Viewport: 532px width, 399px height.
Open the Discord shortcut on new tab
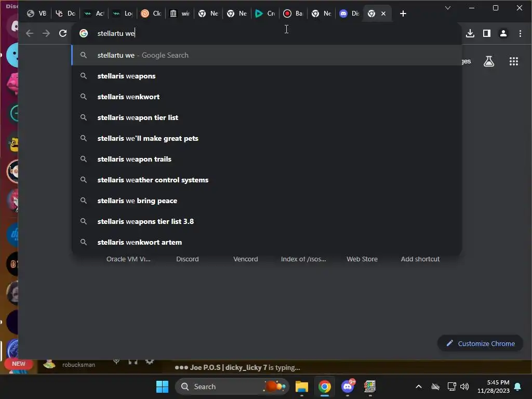(x=187, y=259)
